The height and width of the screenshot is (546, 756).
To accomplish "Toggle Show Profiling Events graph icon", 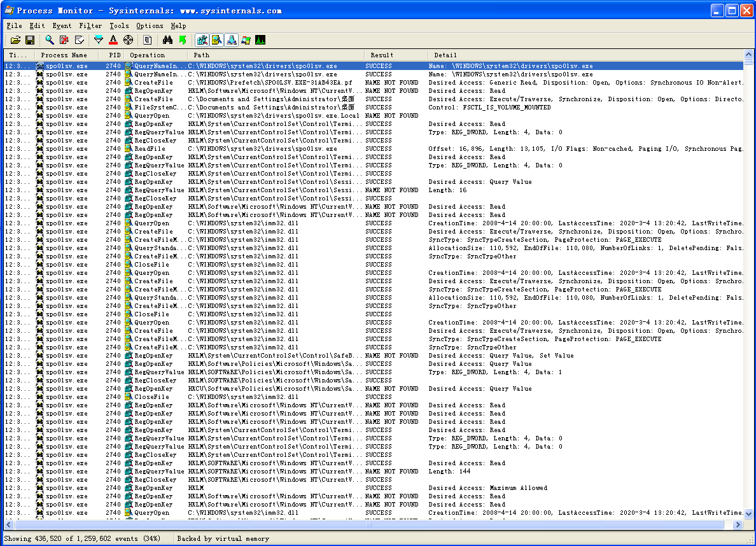I will point(260,40).
